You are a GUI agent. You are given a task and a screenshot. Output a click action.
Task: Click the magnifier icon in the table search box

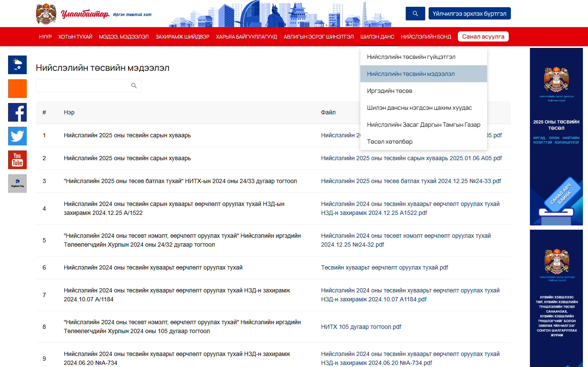(134, 86)
